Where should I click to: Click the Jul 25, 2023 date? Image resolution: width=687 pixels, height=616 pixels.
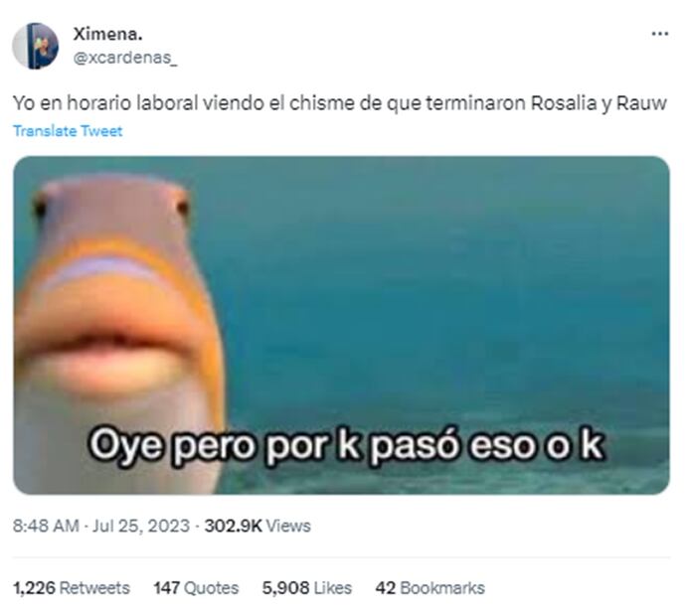click(141, 526)
